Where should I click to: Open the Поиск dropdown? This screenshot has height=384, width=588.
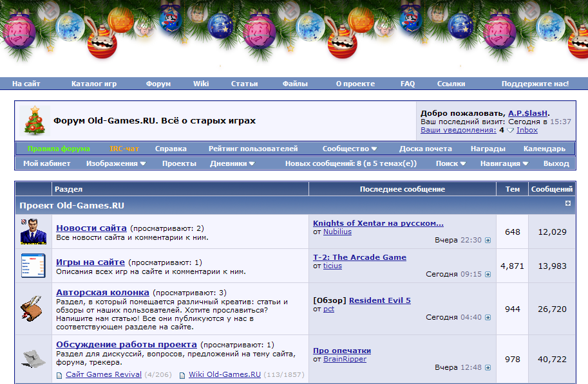(x=451, y=163)
